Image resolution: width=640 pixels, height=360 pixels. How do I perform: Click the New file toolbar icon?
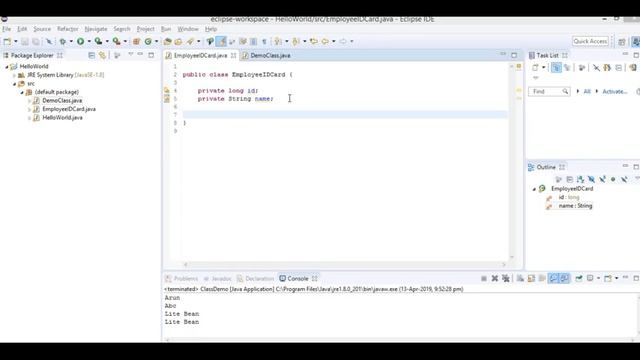click(x=7, y=41)
